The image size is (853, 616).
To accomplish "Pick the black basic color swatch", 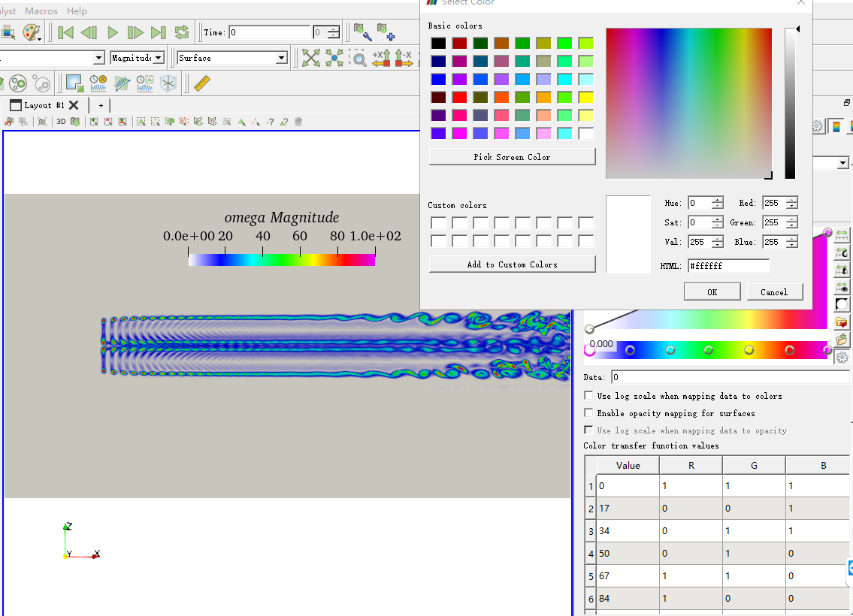I will tap(438, 44).
